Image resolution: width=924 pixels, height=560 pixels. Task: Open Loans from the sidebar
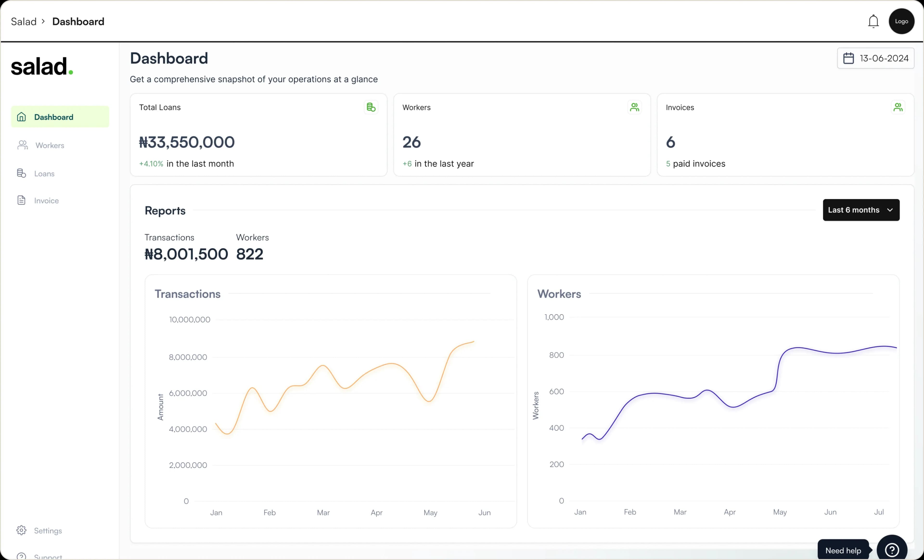[x=44, y=174]
